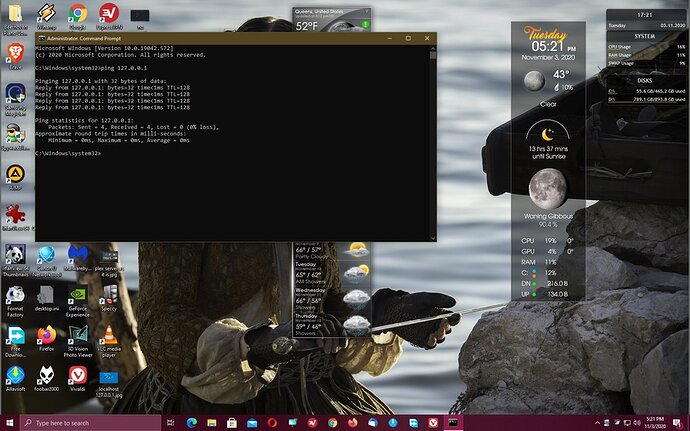Click the Command Prompt taskbar button

point(453,423)
